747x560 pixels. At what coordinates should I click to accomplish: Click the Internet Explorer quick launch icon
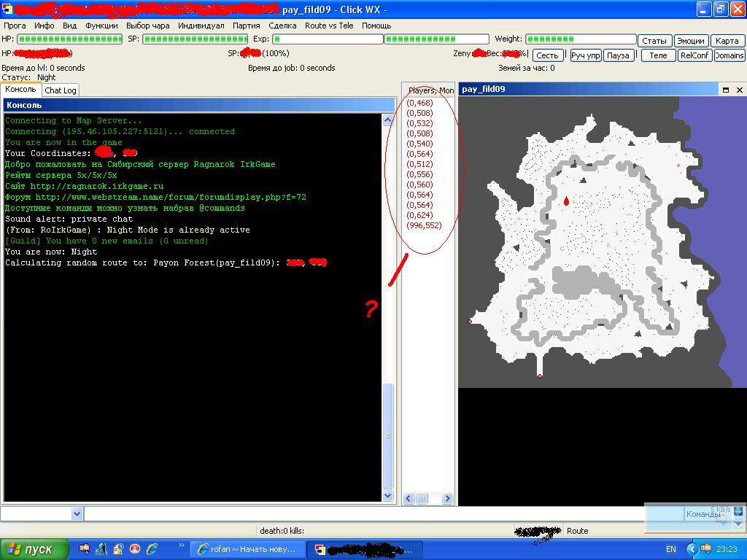pos(152,549)
